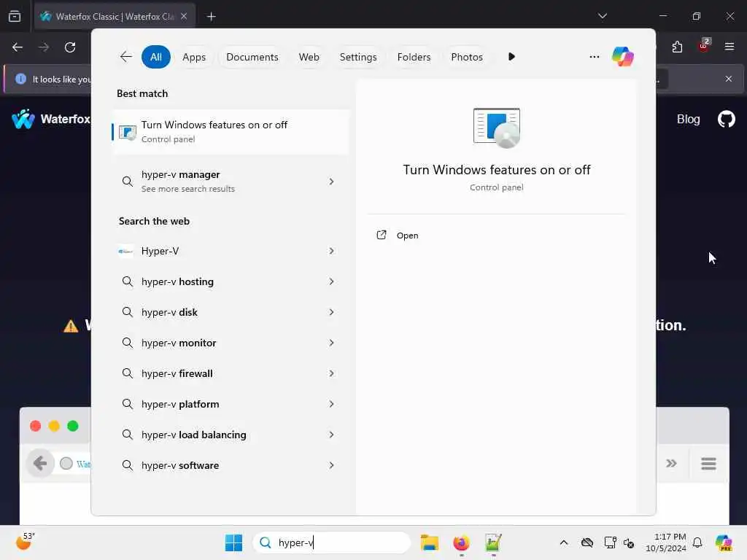Open the Waterfox tab overview icon
This screenshot has height=560, width=747.
15,16
